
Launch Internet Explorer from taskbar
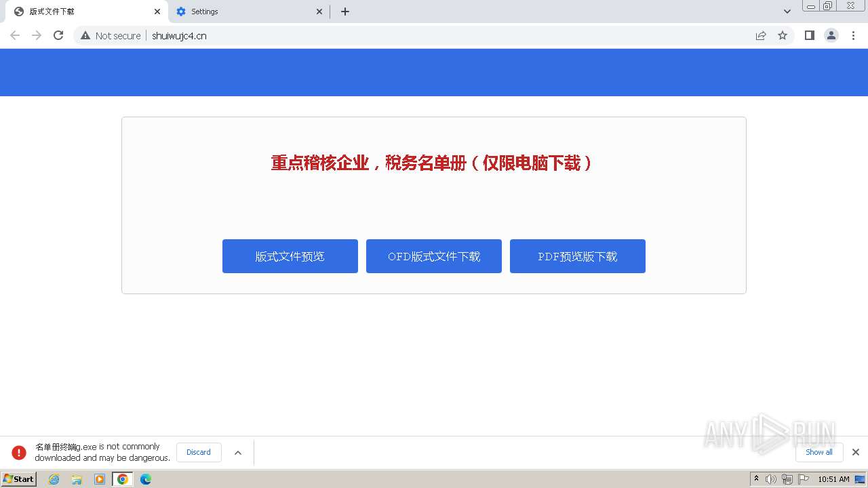tap(54, 479)
